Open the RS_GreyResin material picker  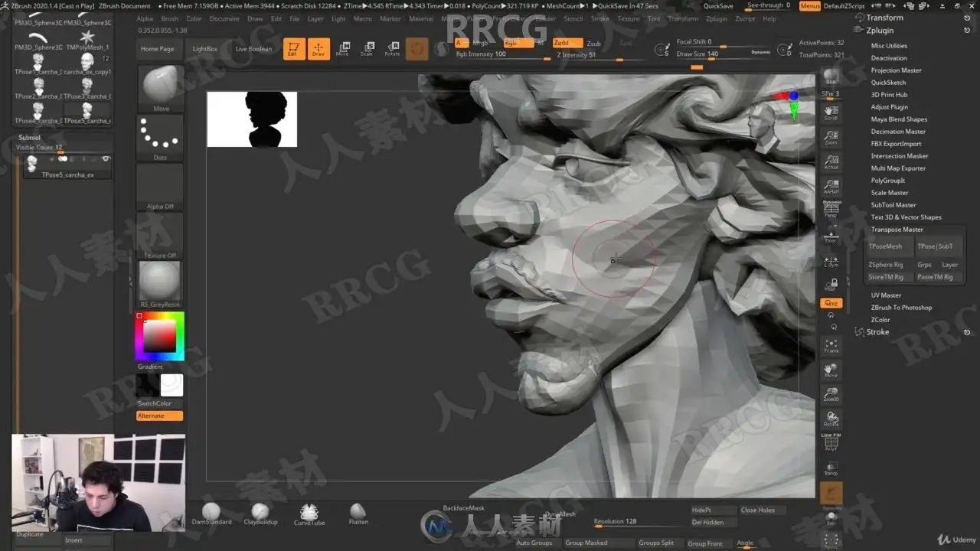tap(160, 284)
